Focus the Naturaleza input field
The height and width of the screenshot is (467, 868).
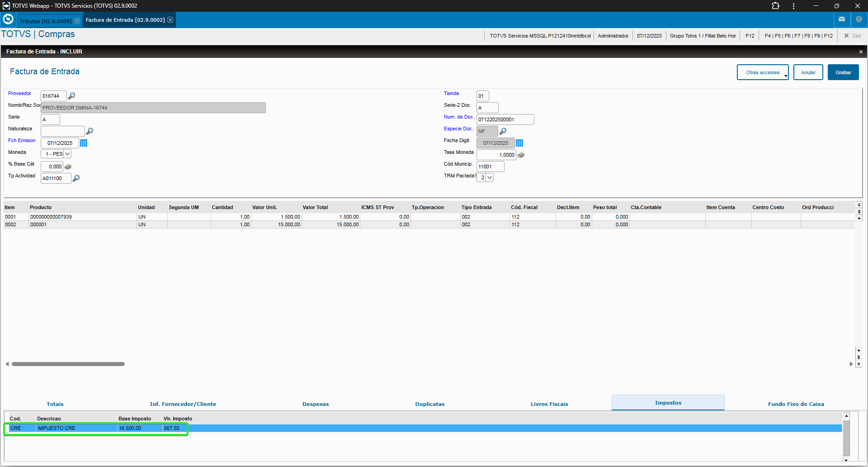pos(63,131)
